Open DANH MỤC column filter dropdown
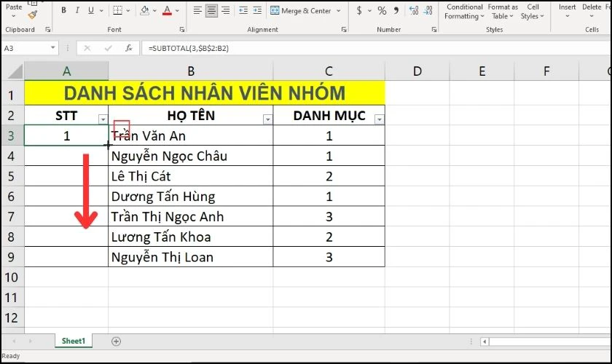The height and width of the screenshot is (364, 612). coord(380,119)
